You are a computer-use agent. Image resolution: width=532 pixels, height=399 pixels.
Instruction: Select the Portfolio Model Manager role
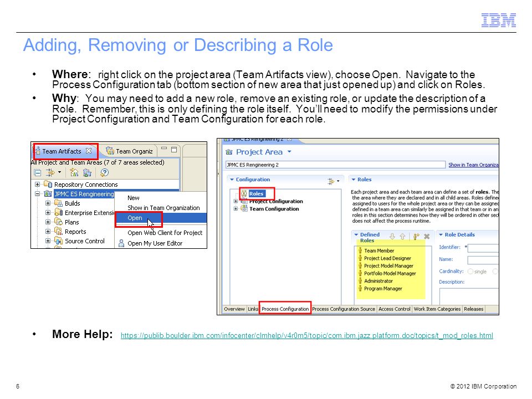[x=390, y=273]
